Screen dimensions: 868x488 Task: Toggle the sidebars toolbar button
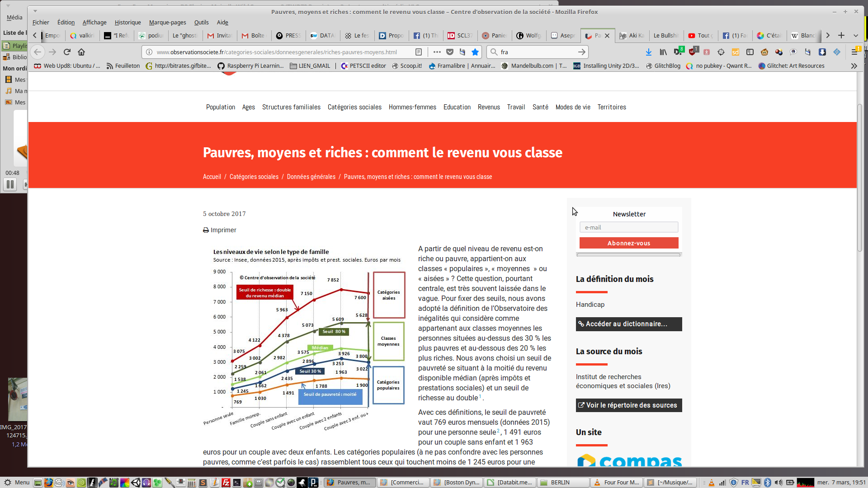[x=750, y=52]
